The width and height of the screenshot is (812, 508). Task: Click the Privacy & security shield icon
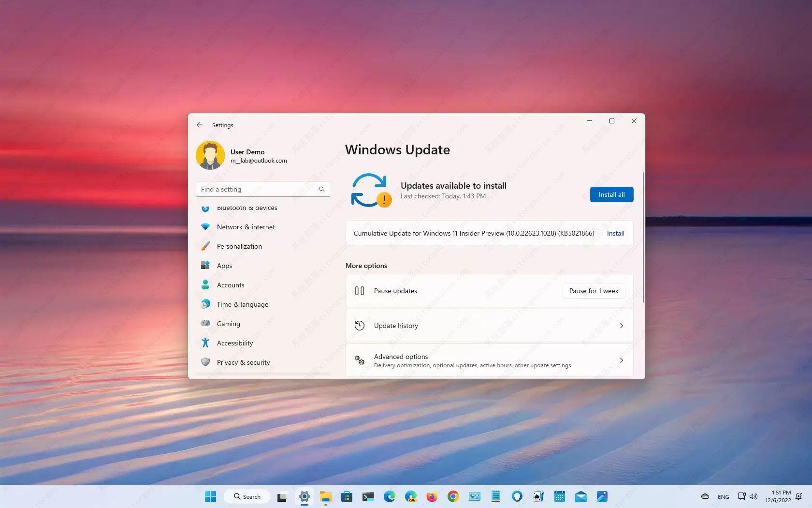tap(205, 362)
